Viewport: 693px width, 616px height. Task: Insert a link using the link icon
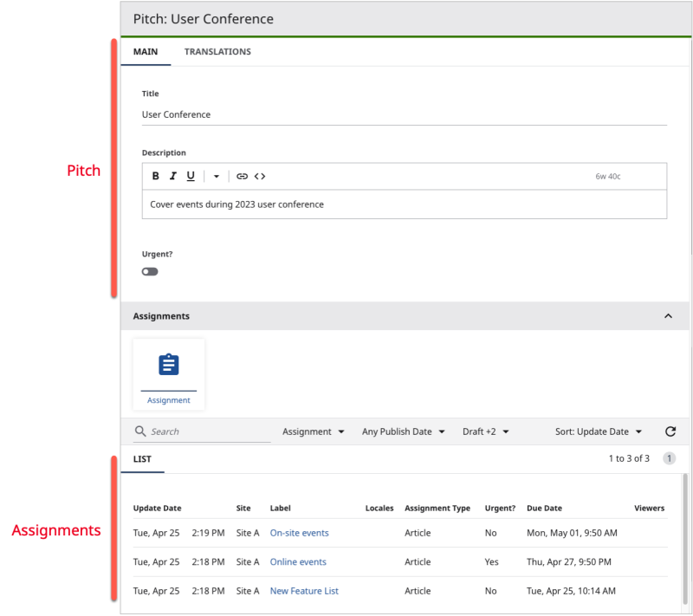[x=243, y=176]
